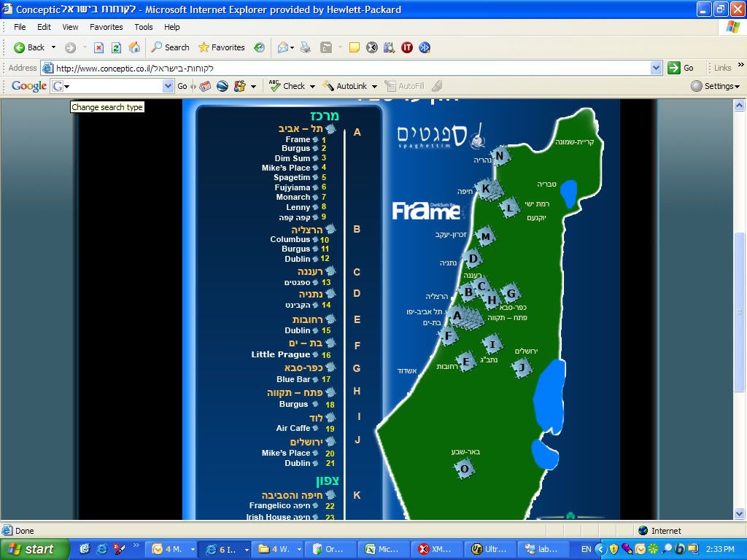Select 'Air Caffe' entry number 19

tap(305, 428)
